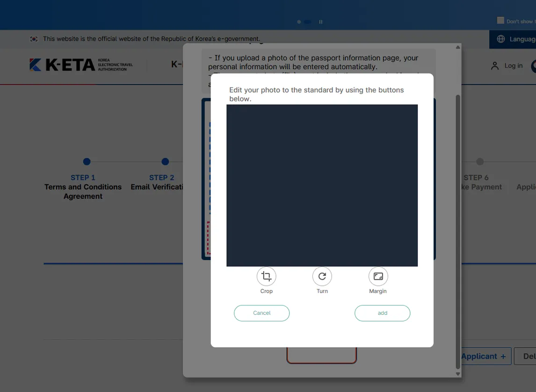Click the popup vertical scrollbar thumb
This screenshot has width=536, height=392.
point(458,232)
